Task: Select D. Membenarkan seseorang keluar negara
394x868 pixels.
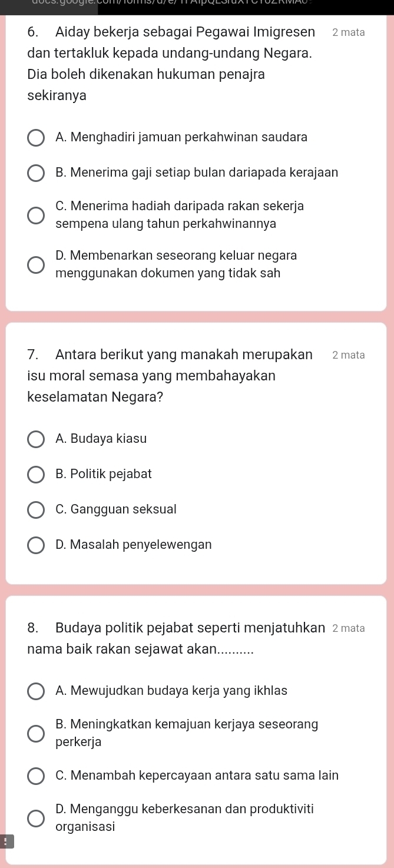Action: click(36, 265)
